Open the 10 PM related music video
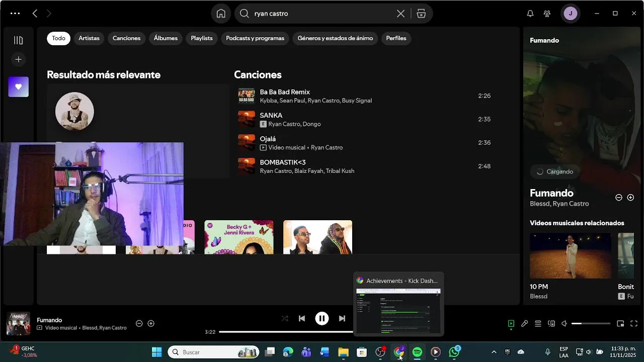The width and height of the screenshot is (644, 362). [x=571, y=255]
